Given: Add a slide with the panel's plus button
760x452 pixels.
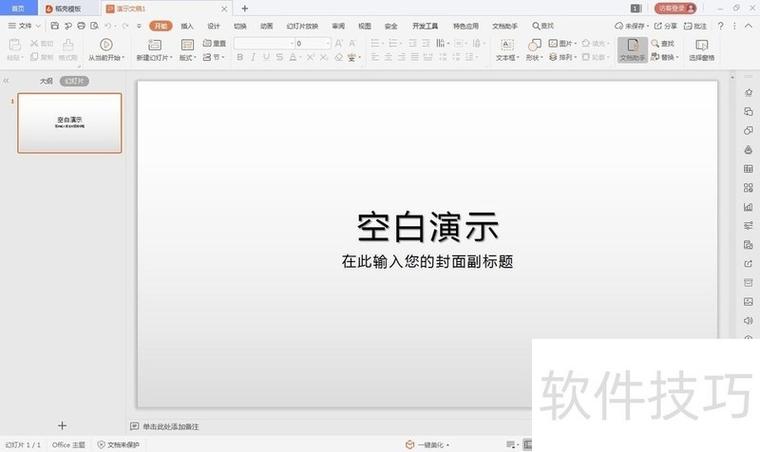Looking at the screenshot, I should [x=62, y=425].
